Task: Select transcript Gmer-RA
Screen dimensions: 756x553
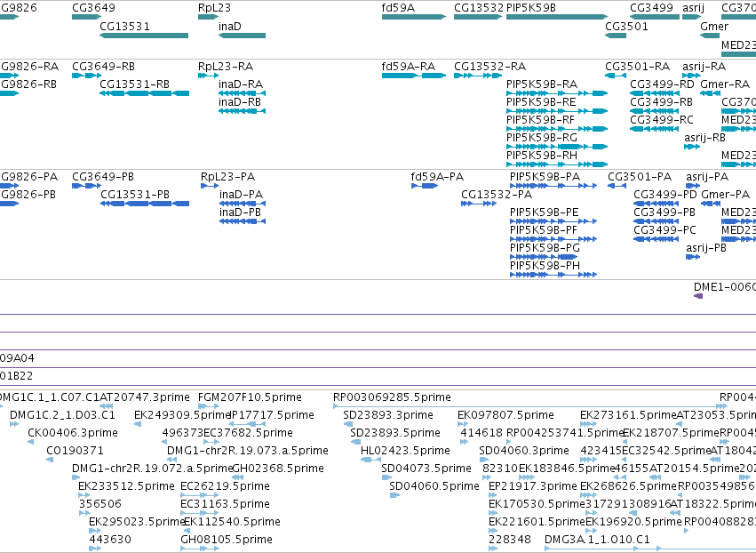Action: point(710,93)
